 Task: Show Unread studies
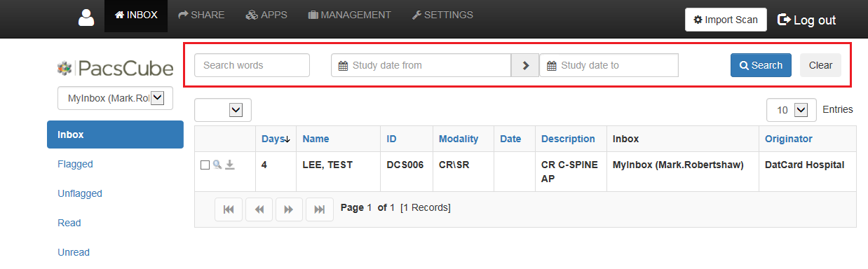click(74, 252)
